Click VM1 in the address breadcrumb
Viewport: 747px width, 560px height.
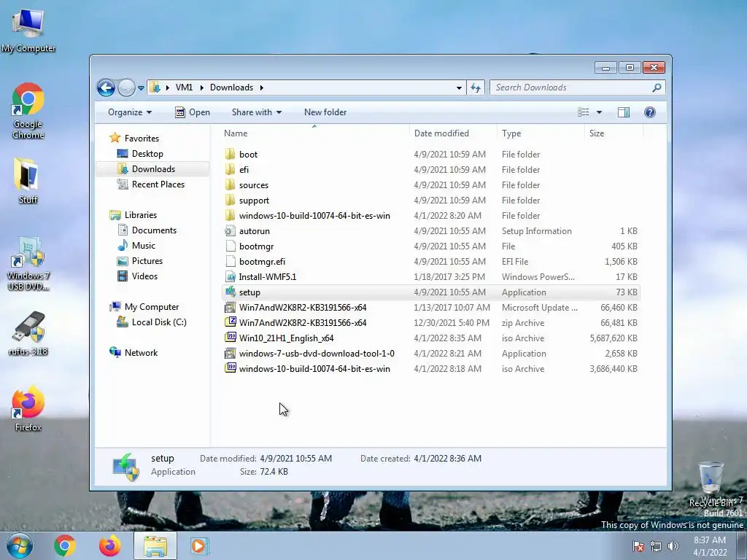pyautogui.click(x=184, y=87)
